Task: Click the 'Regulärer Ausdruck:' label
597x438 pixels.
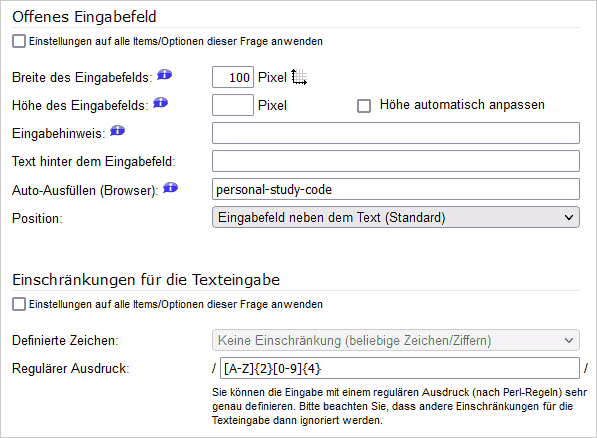Action: click(71, 369)
